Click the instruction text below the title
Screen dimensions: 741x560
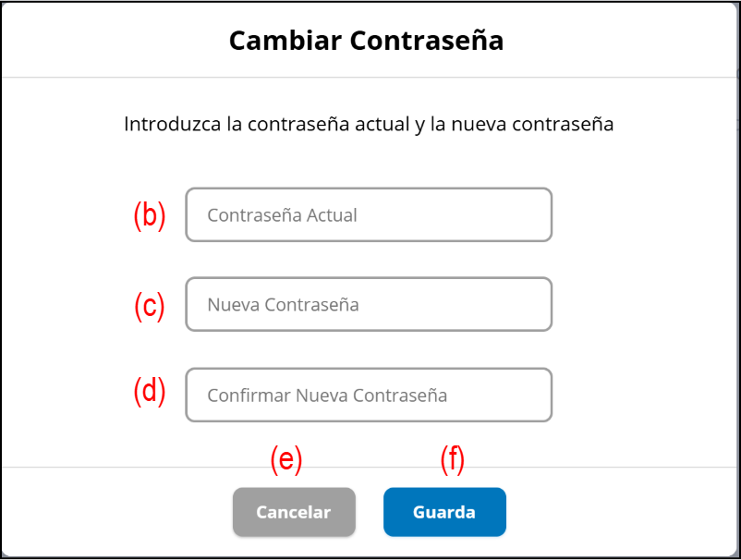[369, 124]
